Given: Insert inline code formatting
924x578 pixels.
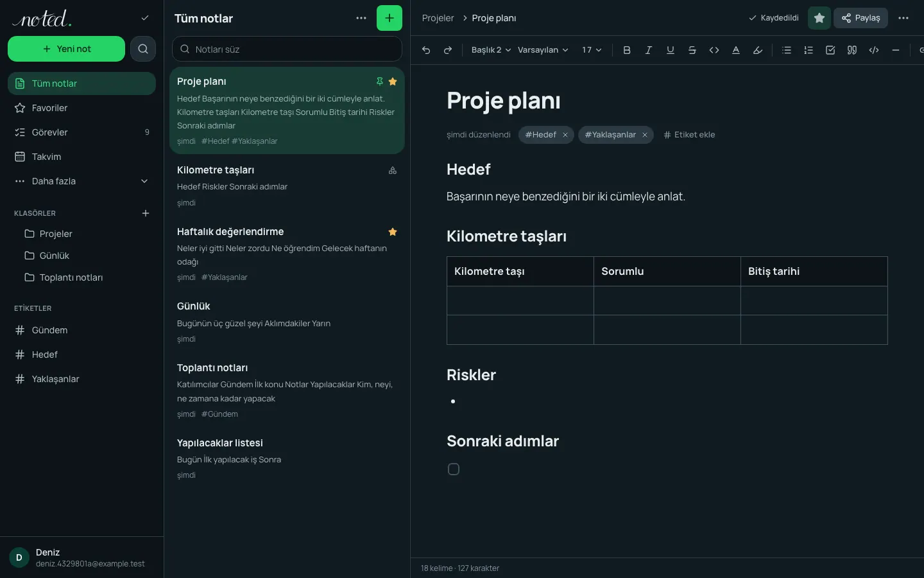Looking at the screenshot, I should coord(714,50).
